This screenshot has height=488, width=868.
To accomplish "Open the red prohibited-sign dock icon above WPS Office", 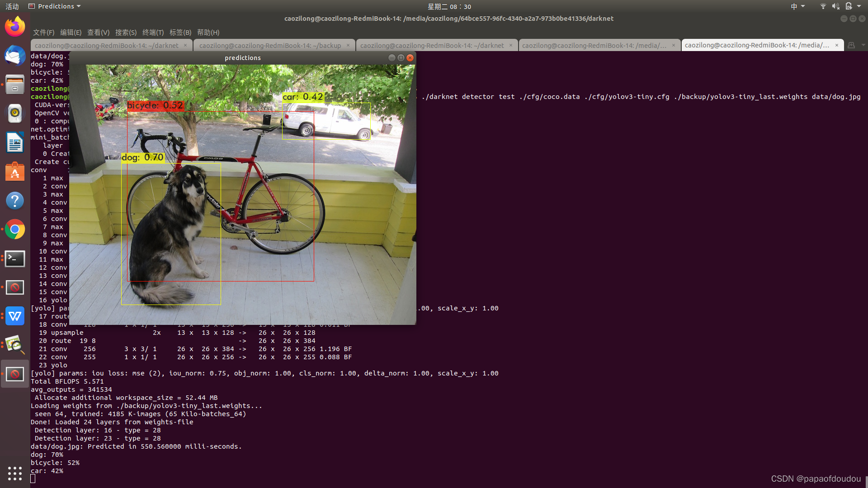I will [15, 287].
